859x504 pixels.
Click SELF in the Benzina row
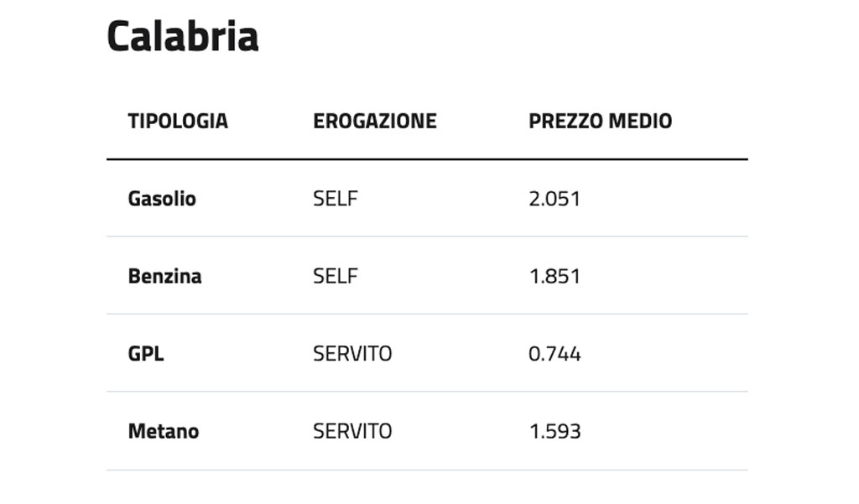point(336,276)
